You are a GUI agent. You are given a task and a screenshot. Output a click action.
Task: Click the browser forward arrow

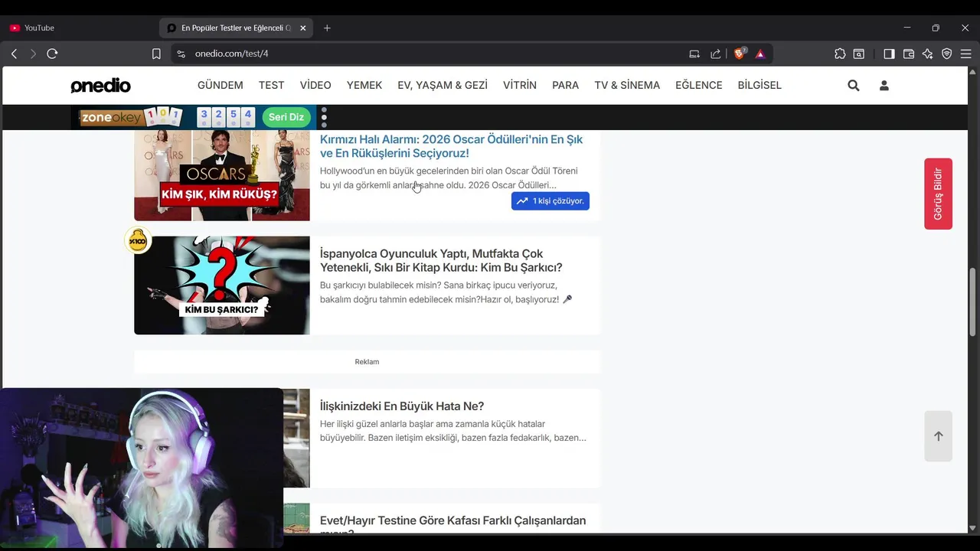[x=33, y=54]
